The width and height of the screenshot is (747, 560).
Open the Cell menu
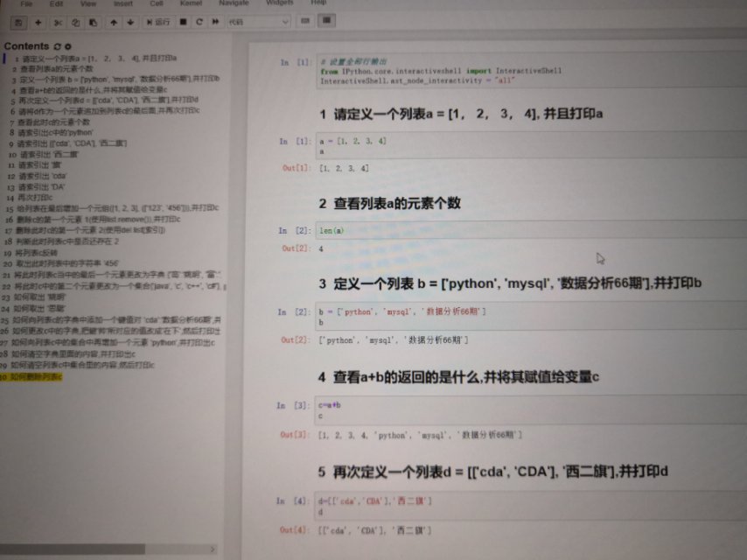coord(157,3)
